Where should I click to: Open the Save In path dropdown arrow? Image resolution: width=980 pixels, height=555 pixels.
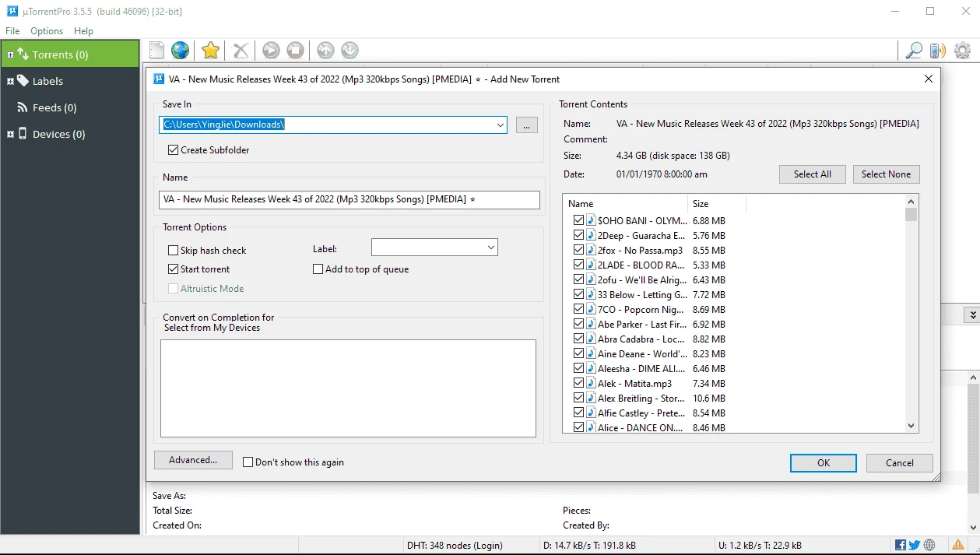[499, 125]
